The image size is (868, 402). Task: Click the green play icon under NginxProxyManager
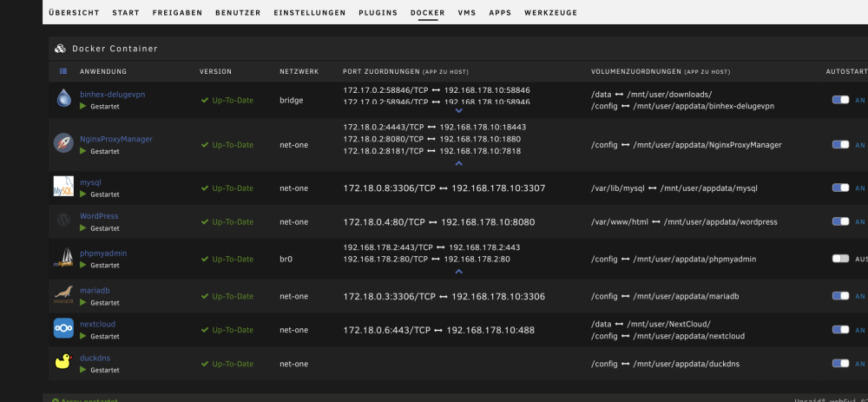coord(83,150)
